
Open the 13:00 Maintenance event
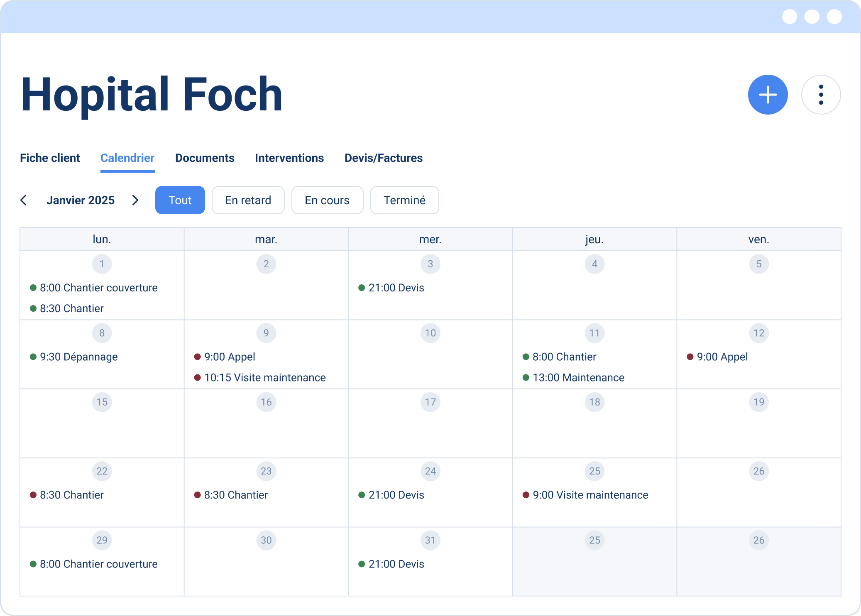[x=573, y=378]
